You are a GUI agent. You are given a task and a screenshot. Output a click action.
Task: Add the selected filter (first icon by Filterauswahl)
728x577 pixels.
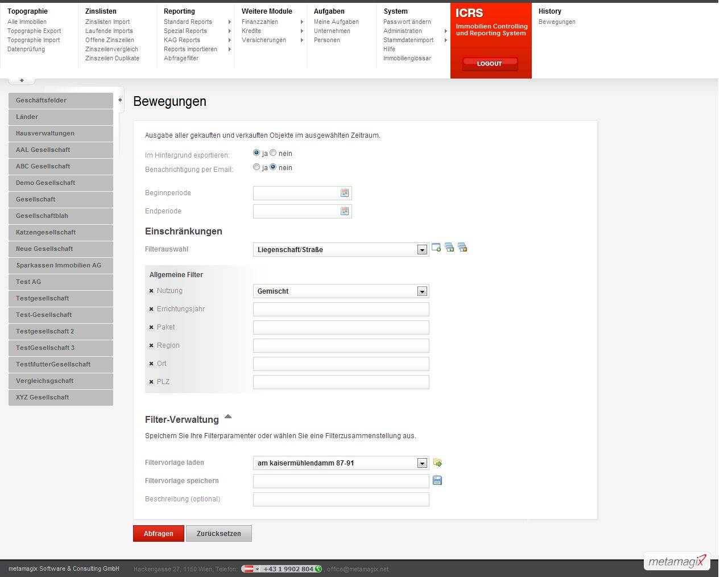tap(436, 248)
